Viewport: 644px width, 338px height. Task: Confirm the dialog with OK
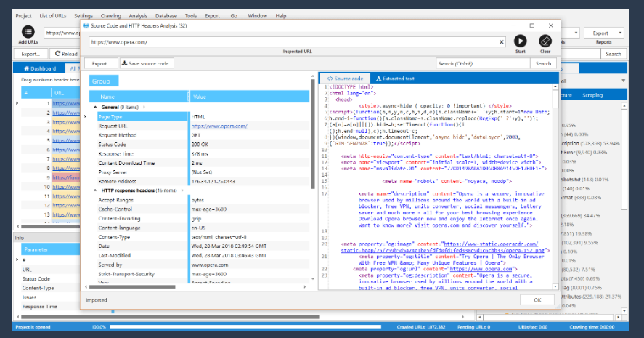click(x=537, y=299)
